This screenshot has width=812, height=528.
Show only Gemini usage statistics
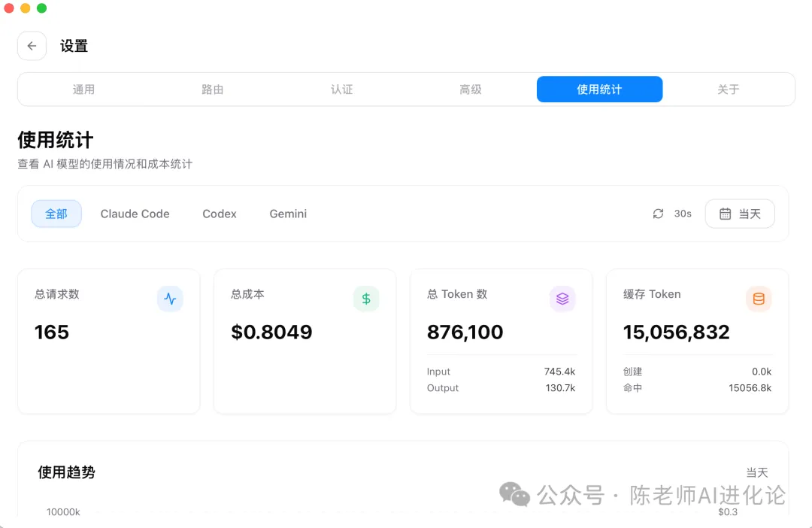288,214
